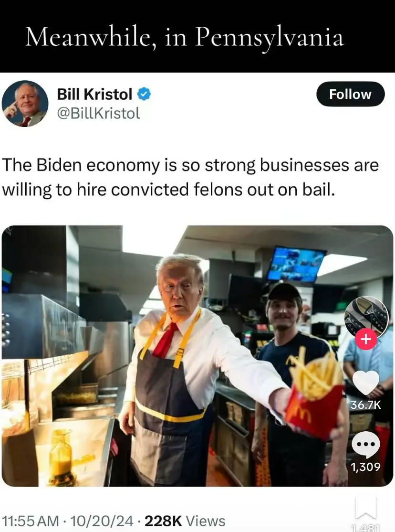
Task: Tap the red plus follow badge
Action: coord(365,339)
